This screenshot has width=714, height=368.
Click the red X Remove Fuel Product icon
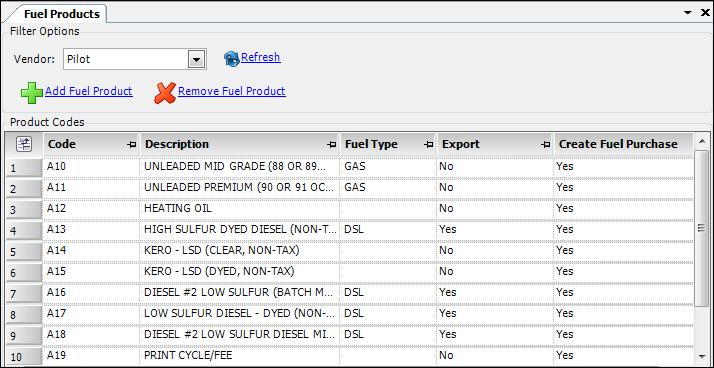pyautogui.click(x=165, y=93)
